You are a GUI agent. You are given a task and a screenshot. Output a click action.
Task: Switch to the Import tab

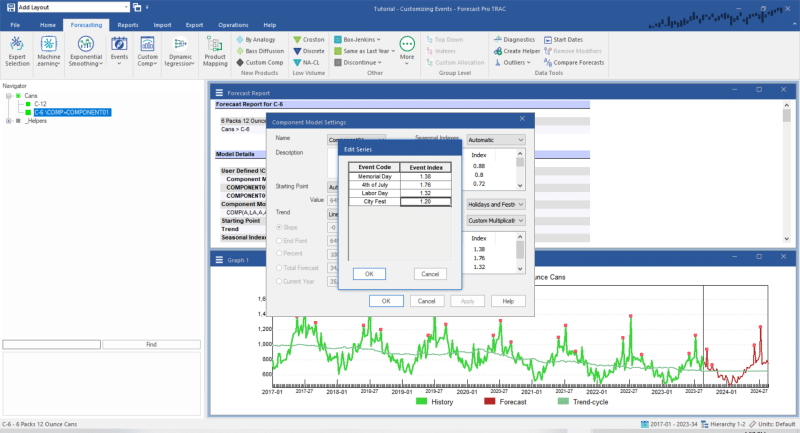click(x=162, y=25)
